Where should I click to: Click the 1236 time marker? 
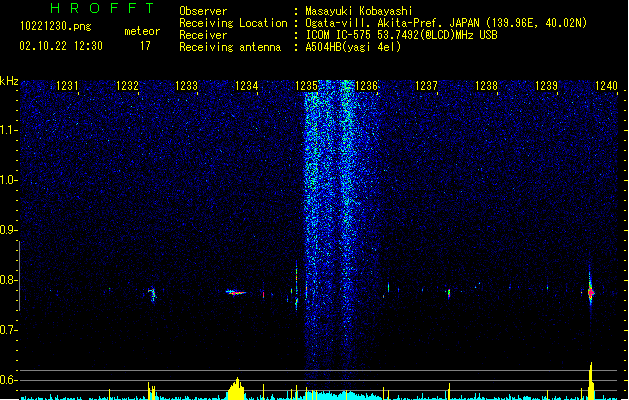coord(367,86)
